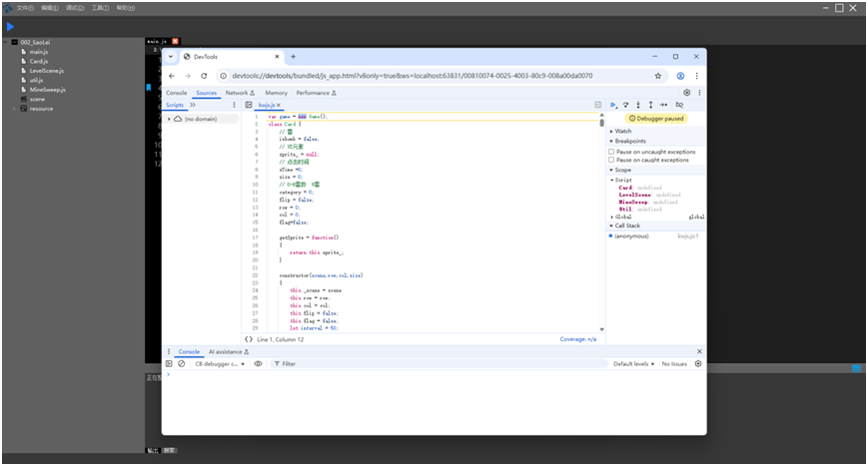Open the tab search dropdown in DevTools window
868x466 pixels.
(x=171, y=57)
